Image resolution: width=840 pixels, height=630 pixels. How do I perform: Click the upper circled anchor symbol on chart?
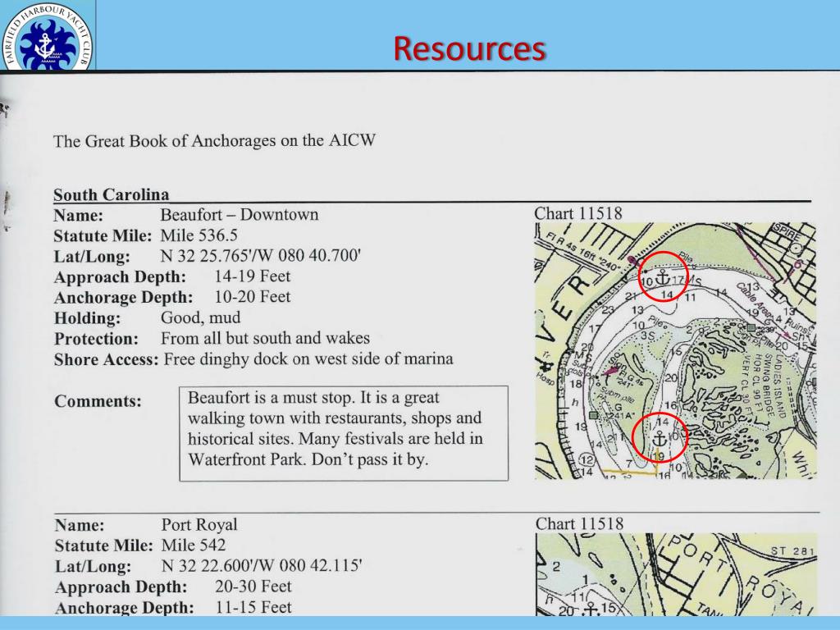[x=663, y=277]
